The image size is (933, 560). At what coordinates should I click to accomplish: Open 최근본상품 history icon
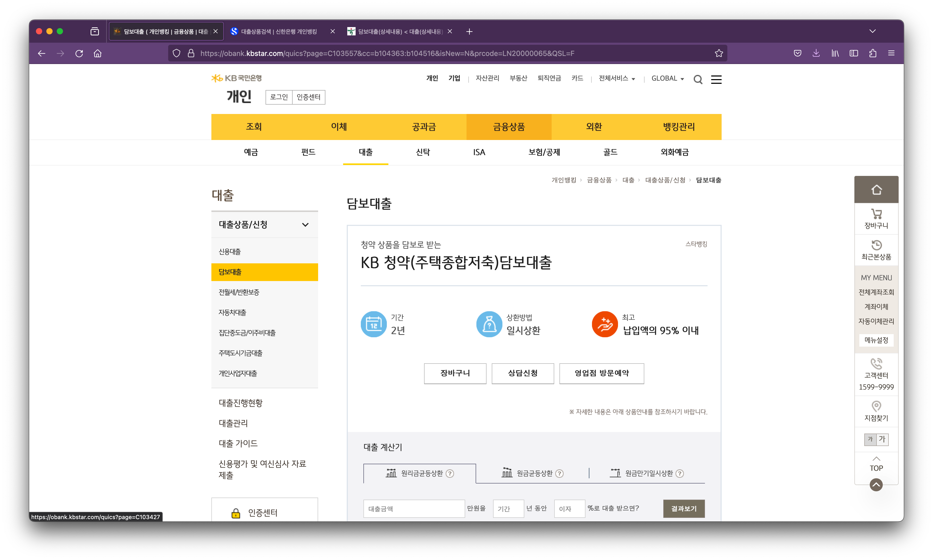(x=876, y=245)
